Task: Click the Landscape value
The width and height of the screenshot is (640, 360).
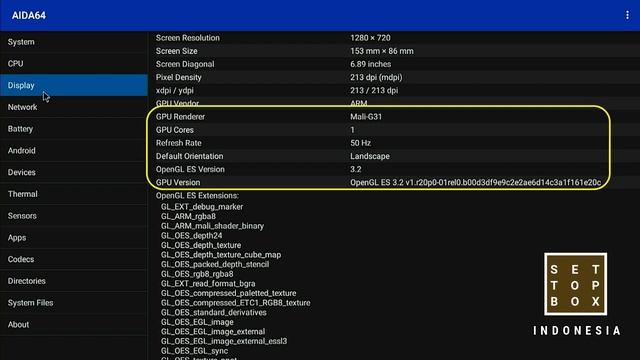Action: pyautogui.click(x=370, y=156)
